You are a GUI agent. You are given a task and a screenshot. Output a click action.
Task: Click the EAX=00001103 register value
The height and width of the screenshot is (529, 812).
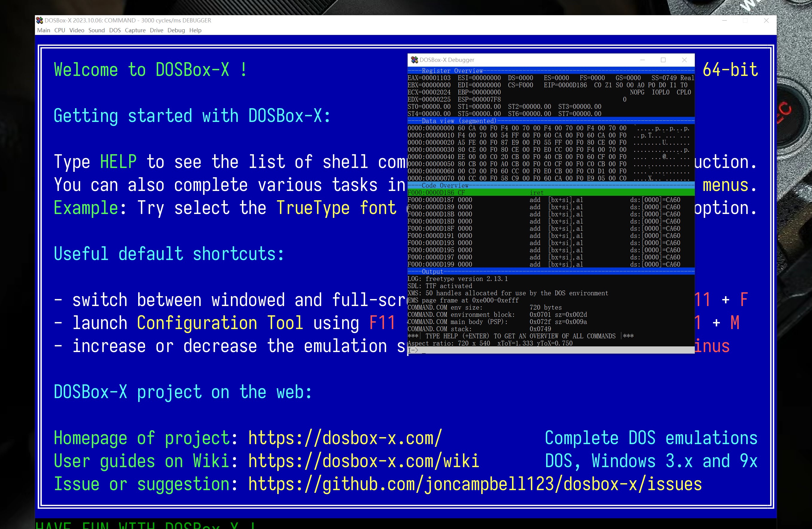pyautogui.click(x=429, y=78)
